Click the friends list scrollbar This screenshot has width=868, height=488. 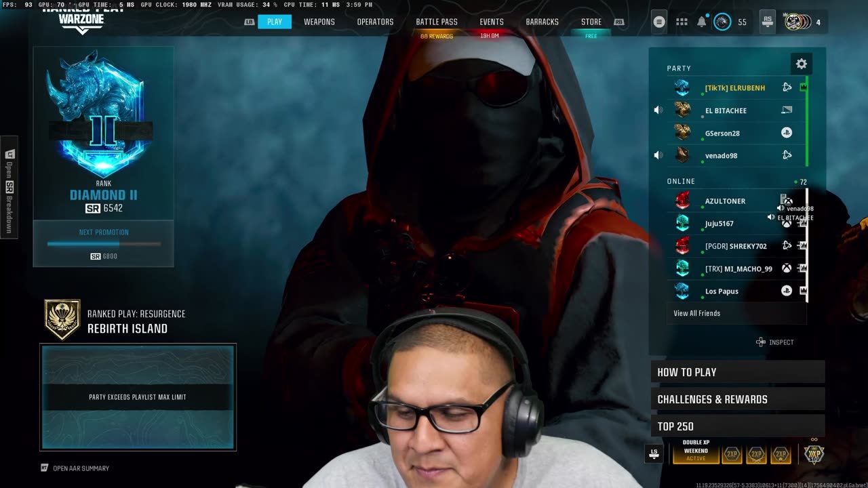pos(807,245)
